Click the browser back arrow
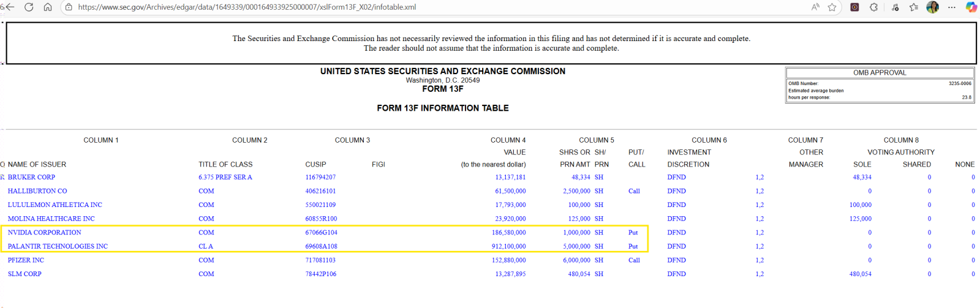Screen dimensions: 980x308 pyautogui.click(x=9, y=7)
